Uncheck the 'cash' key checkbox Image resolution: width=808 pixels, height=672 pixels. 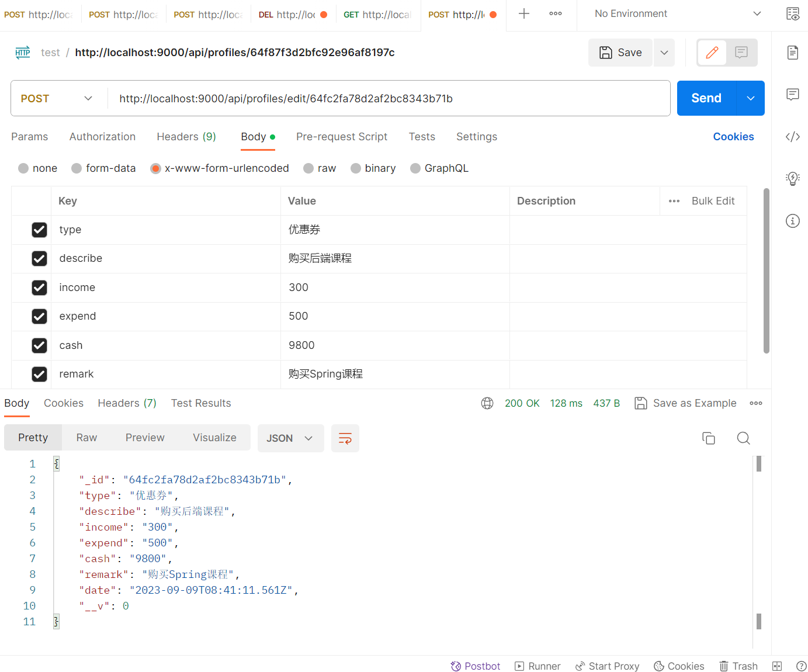click(39, 345)
